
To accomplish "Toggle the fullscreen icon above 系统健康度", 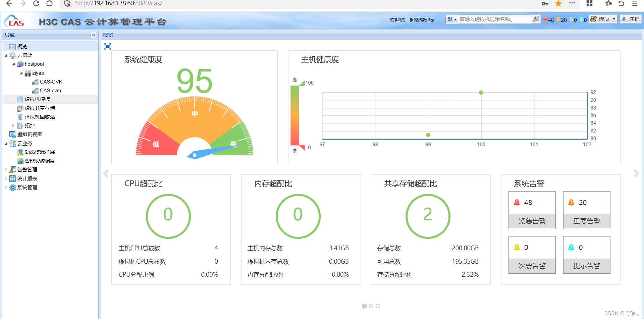I will coord(107,47).
